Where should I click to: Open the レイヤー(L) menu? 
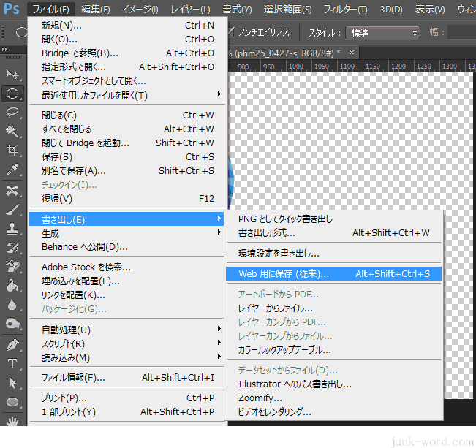pos(190,10)
